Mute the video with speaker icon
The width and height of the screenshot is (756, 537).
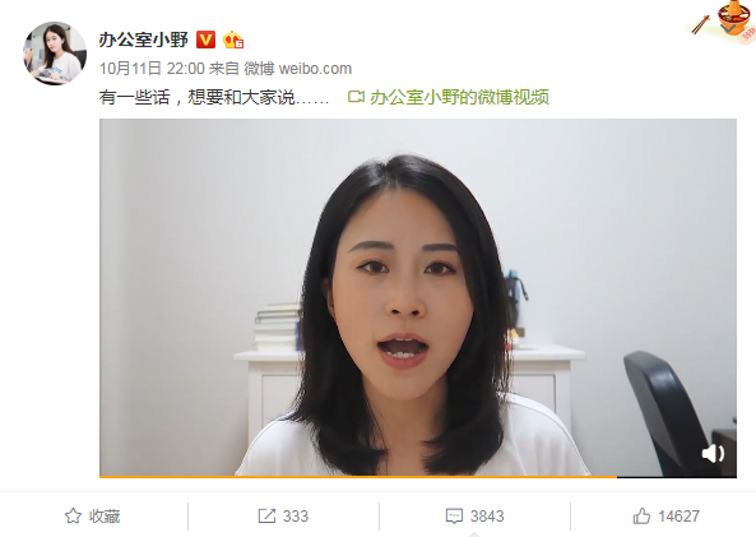[x=713, y=453]
